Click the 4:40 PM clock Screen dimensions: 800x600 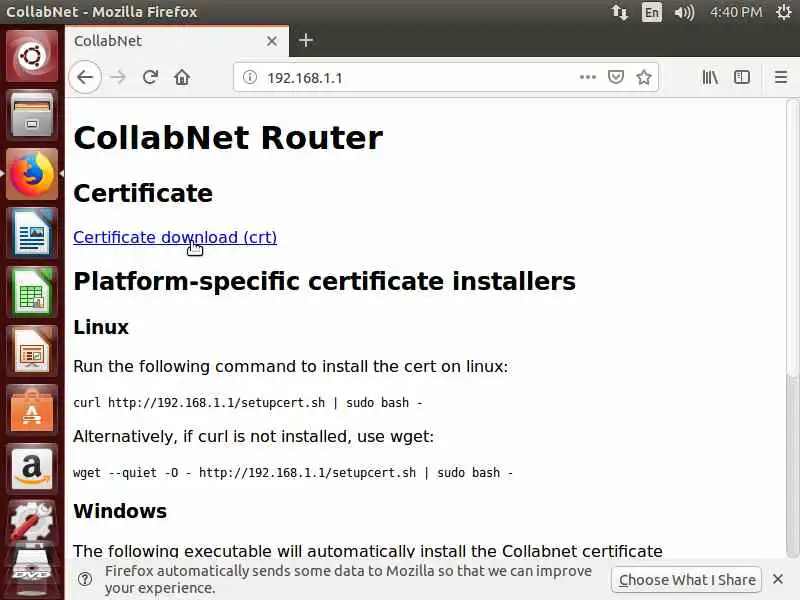(x=736, y=12)
